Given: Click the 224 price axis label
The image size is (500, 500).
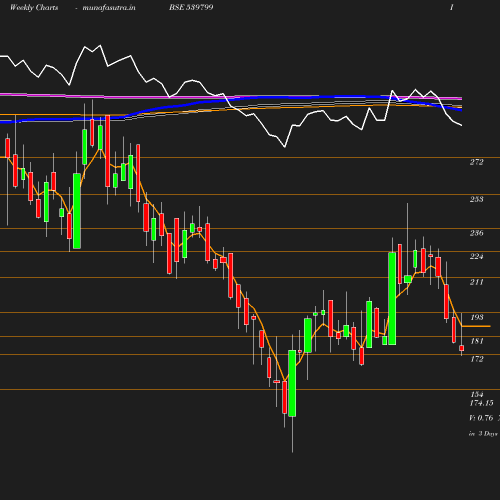Looking at the screenshot, I should 476,256.
